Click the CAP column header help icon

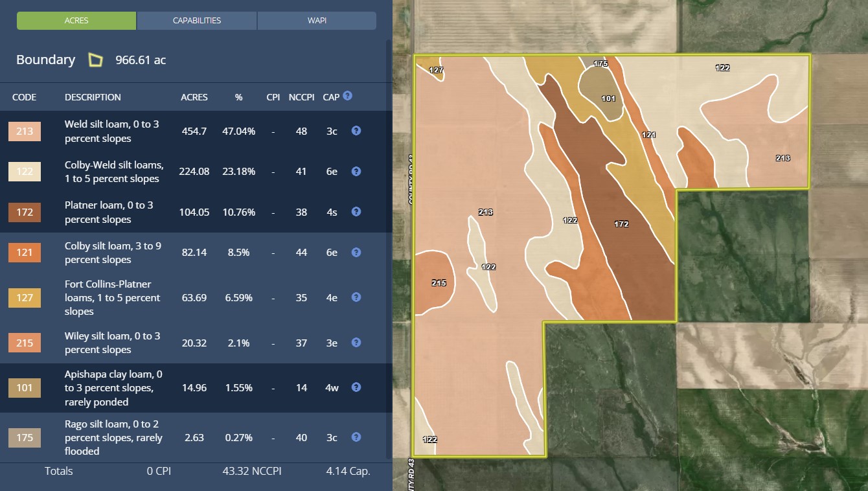click(x=348, y=96)
